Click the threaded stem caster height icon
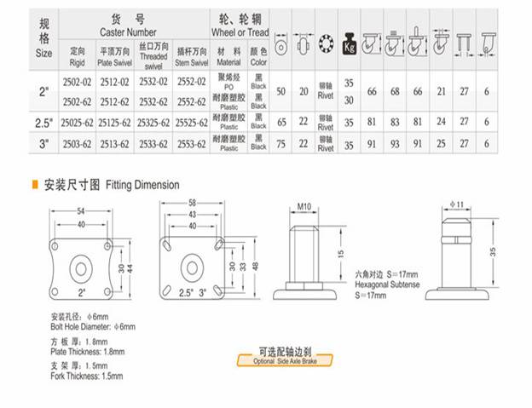The height and width of the screenshot is (408, 532). pos(417,42)
